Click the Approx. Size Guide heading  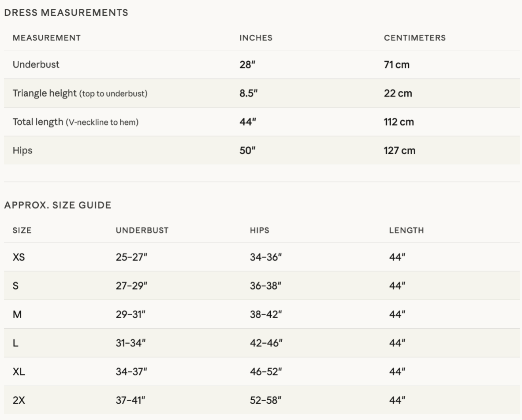click(x=58, y=205)
